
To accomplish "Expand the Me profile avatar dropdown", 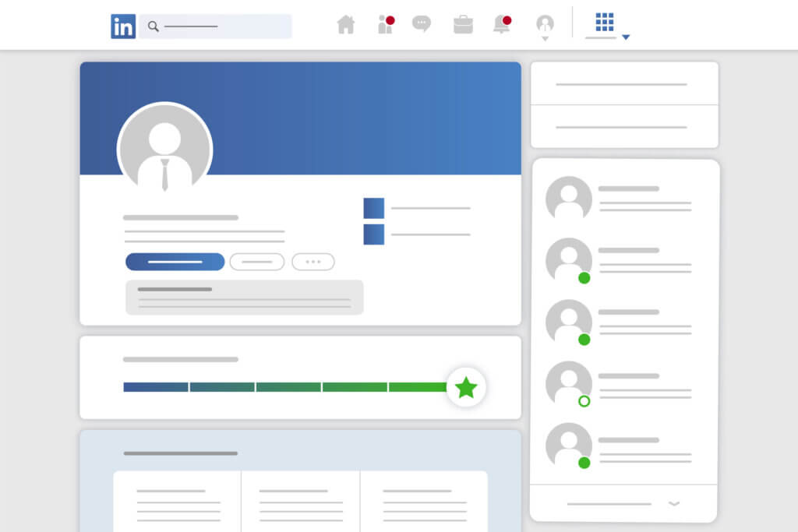I will click(x=545, y=26).
